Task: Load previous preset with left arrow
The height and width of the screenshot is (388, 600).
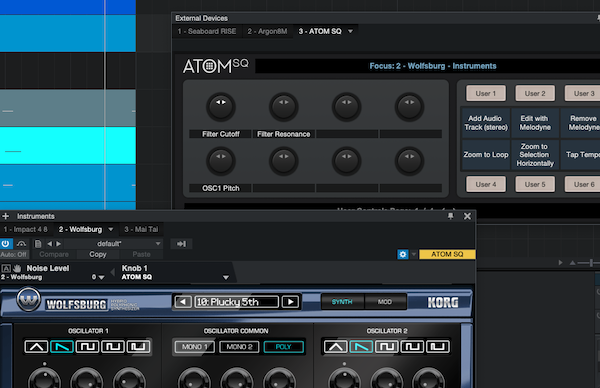Action: (x=49, y=244)
